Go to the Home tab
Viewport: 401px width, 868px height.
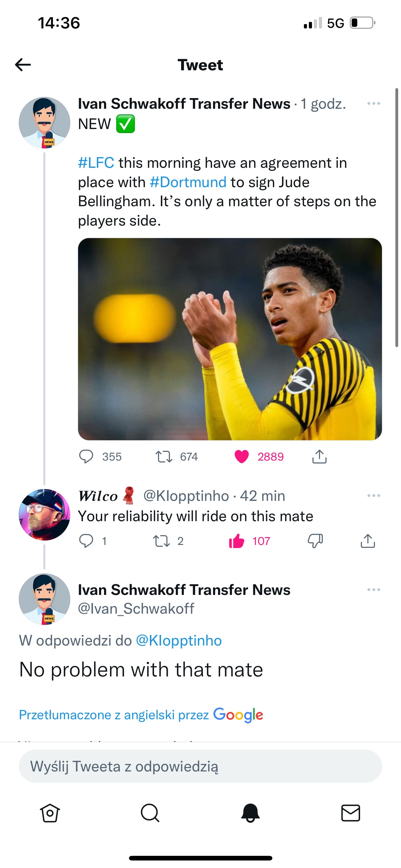pyautogui.click(x=50, y=813)
